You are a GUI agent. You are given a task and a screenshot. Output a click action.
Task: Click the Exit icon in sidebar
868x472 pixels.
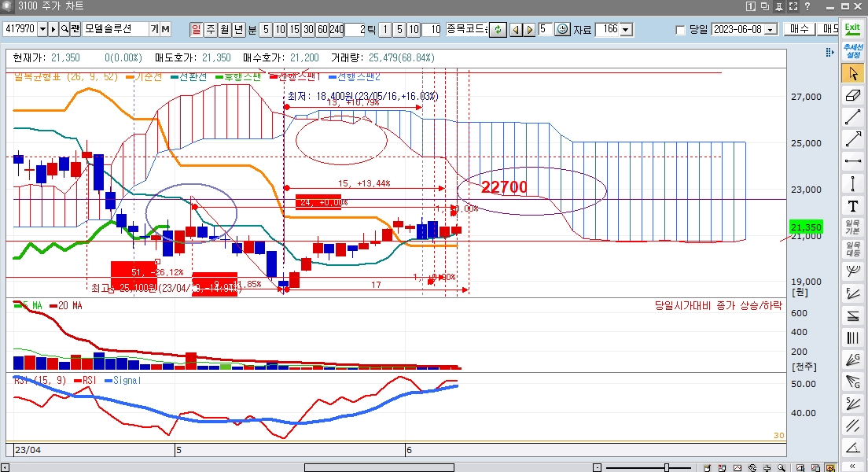[852, 28]
